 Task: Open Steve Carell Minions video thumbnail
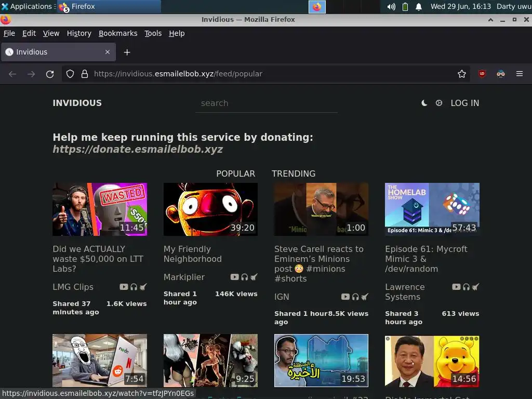pos(321,209)
